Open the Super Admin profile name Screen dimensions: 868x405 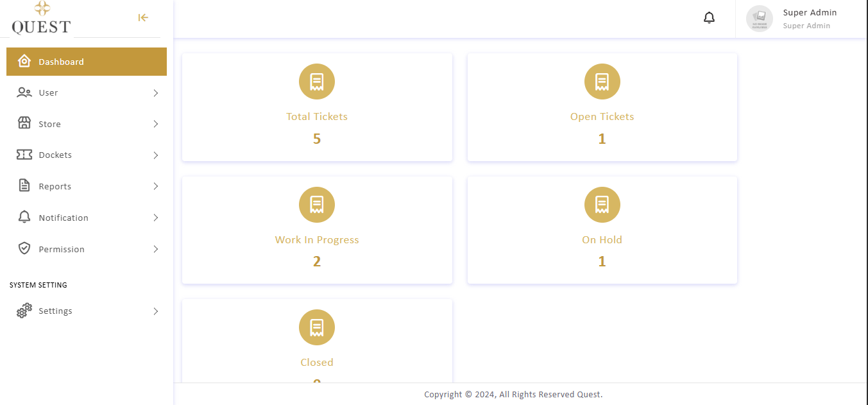pyautogui.click(x=810, y=13)
